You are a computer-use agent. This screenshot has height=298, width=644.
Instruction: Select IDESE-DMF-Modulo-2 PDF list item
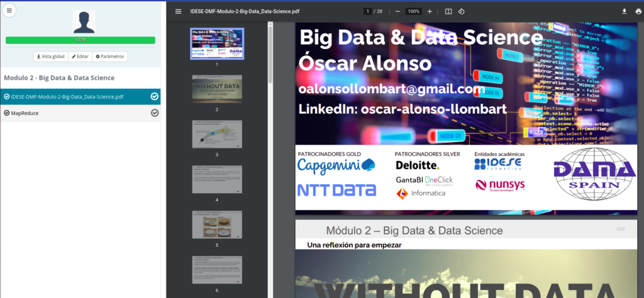tap(80, 96)
